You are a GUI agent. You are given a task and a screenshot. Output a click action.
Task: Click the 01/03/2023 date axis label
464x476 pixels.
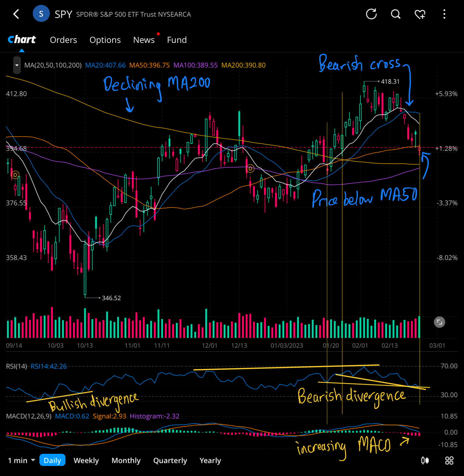coord(287,346)
